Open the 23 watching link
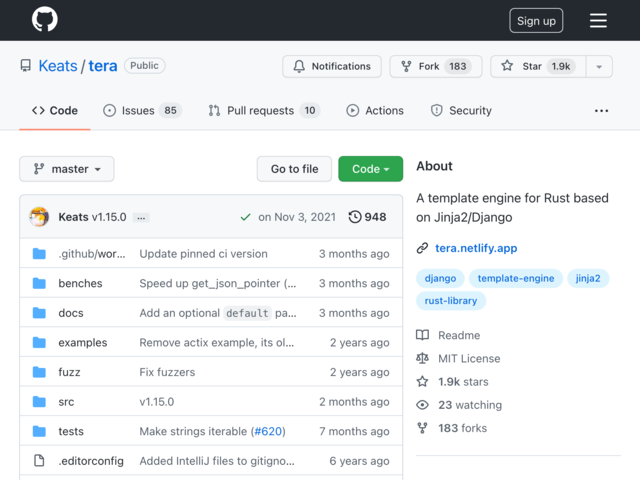640x480 pixels. point(470,405)
